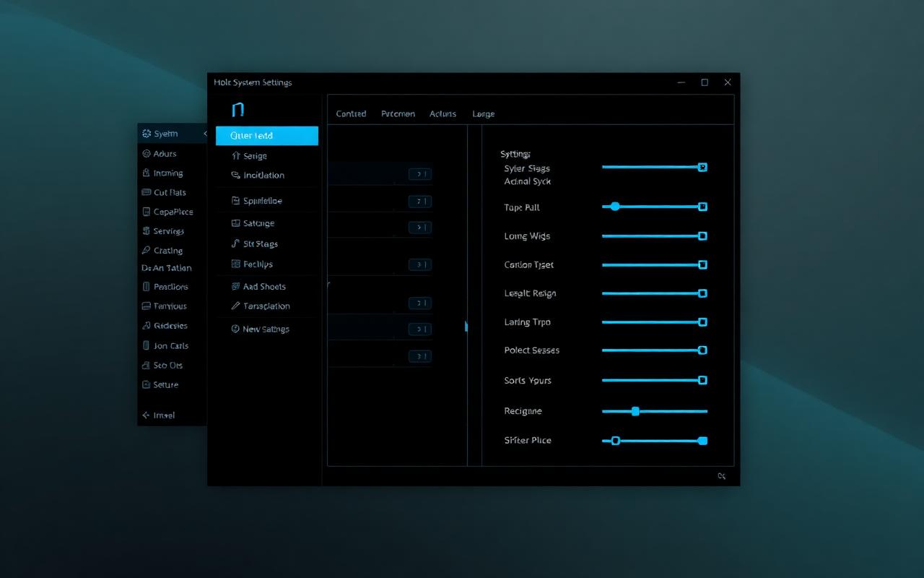
Task: Click the Jon Carls sidebar icon
Action: [x=147, y=346]
